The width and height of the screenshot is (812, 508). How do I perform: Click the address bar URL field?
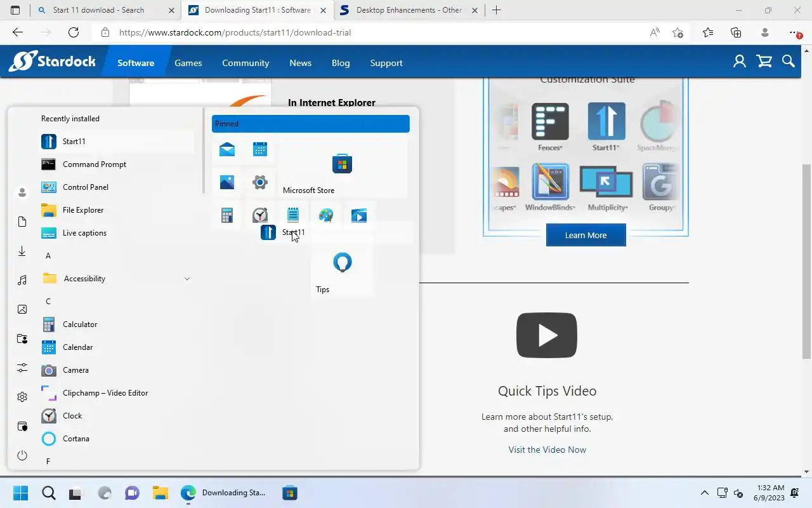coord(381,32)
